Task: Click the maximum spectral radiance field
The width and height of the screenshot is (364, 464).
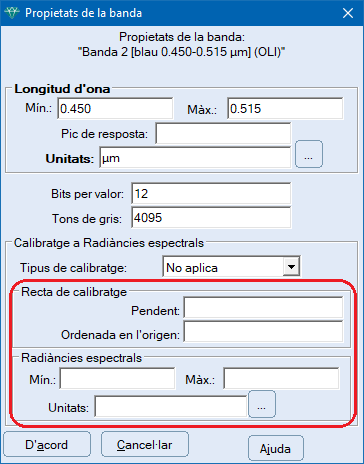Action: (281, 378)
